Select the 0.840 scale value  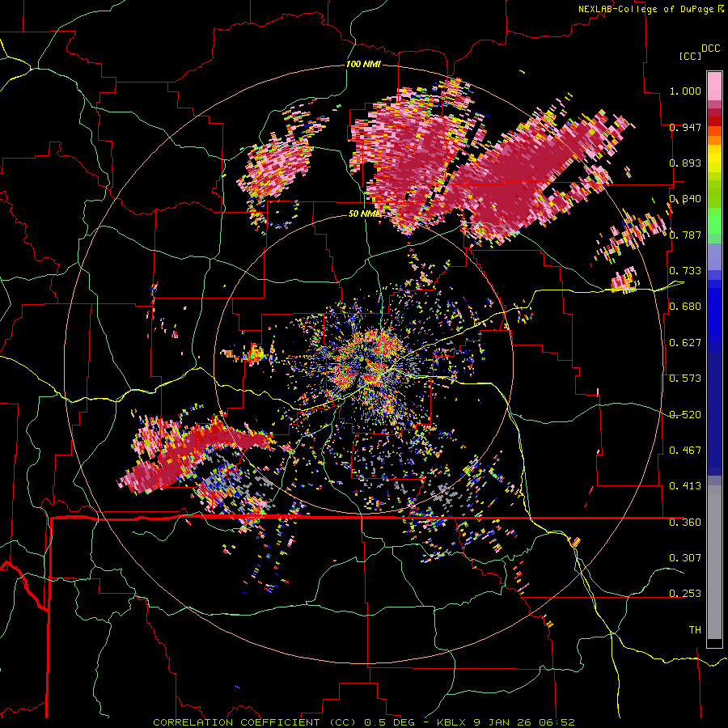(685, 199)
